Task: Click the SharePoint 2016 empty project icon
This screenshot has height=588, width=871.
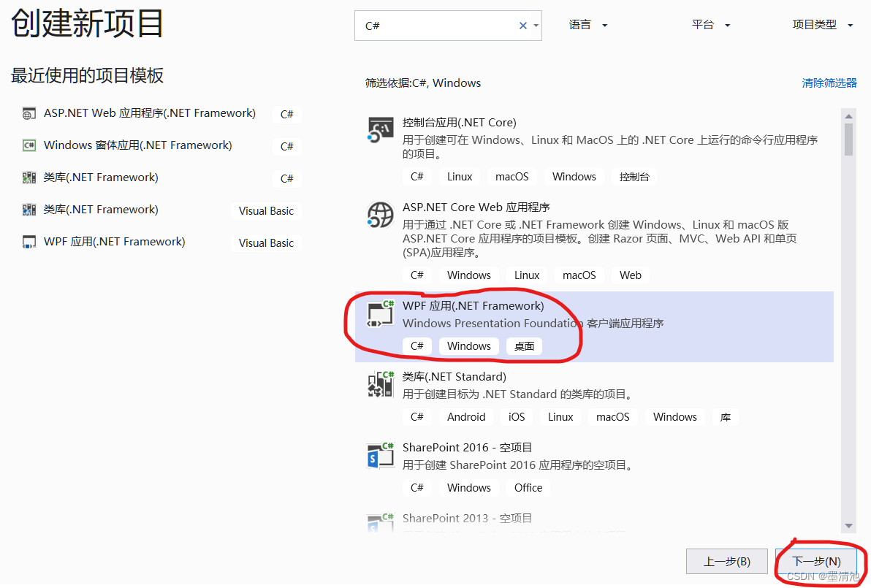Action: pyautogui.click(x=381, y=455)
